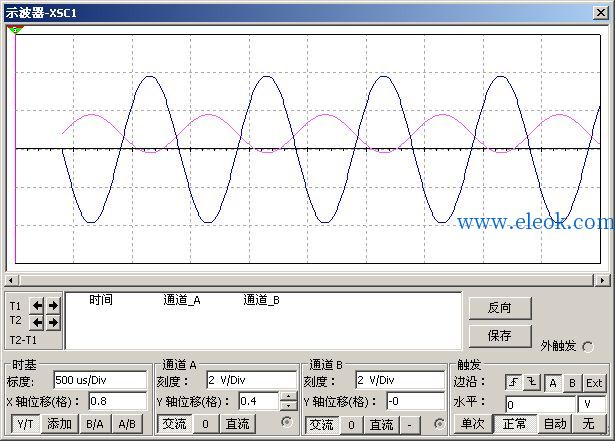
Task: Close the 示波器-XSC1 window
Action: [601, 13]
